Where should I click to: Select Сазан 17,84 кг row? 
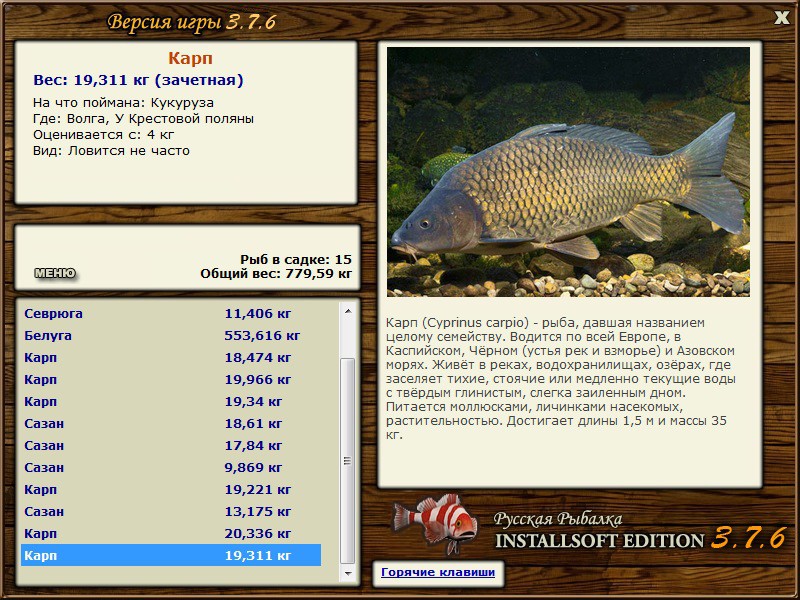pos(171,445)
